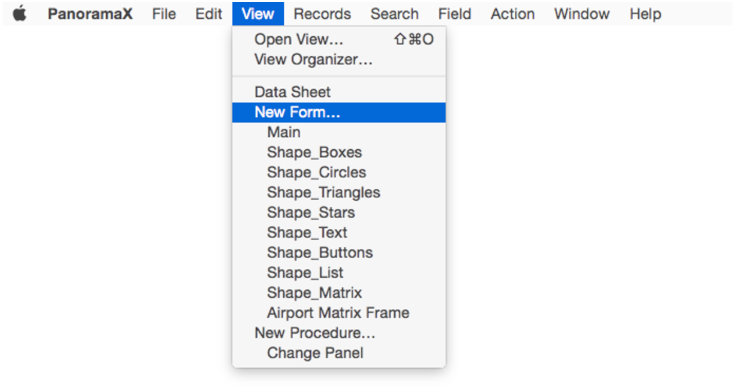Select New Procedure… menu item
Viewport: 735px width, 392px height.
click(339, 333)
